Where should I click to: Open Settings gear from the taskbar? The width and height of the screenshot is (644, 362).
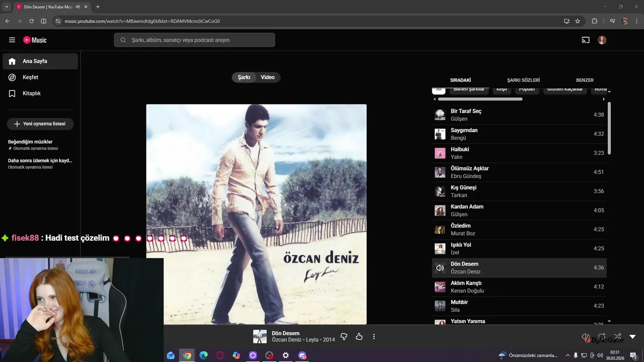click(286, 355)
